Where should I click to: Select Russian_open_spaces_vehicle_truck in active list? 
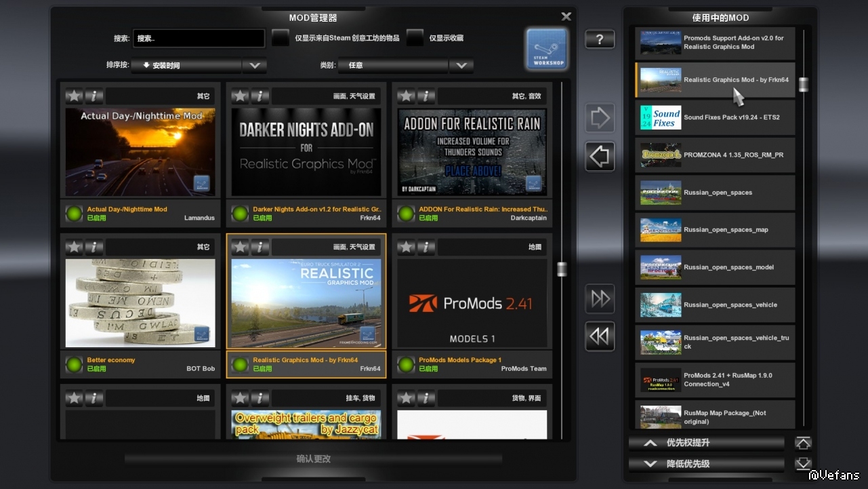[x=715, y=343]
